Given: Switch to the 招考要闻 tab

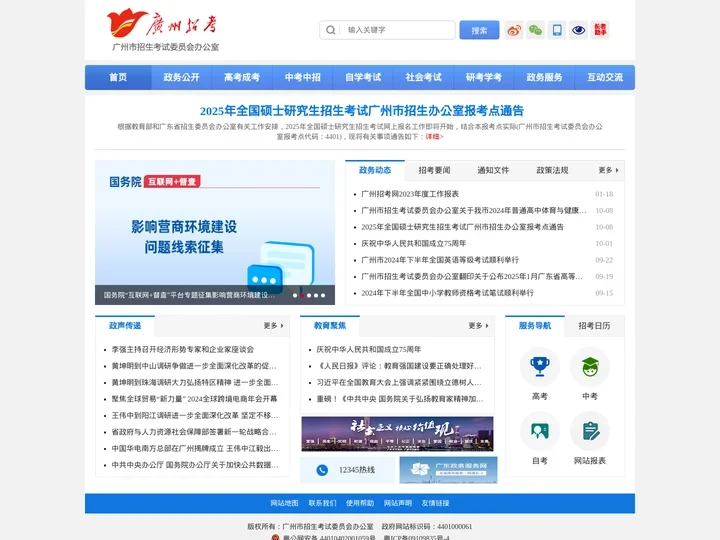Looking at the screenshot, I should pyautogui.click(x=434, y=170).
